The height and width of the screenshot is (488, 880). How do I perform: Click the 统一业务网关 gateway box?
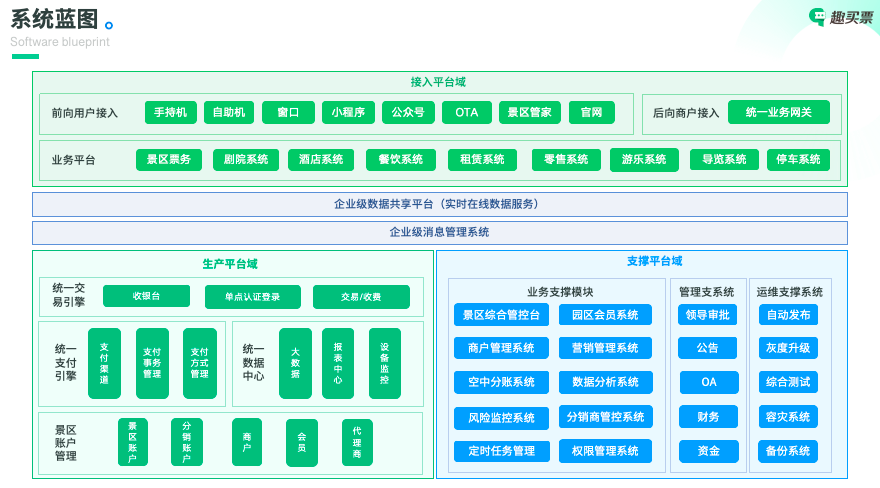pos(779,113)
